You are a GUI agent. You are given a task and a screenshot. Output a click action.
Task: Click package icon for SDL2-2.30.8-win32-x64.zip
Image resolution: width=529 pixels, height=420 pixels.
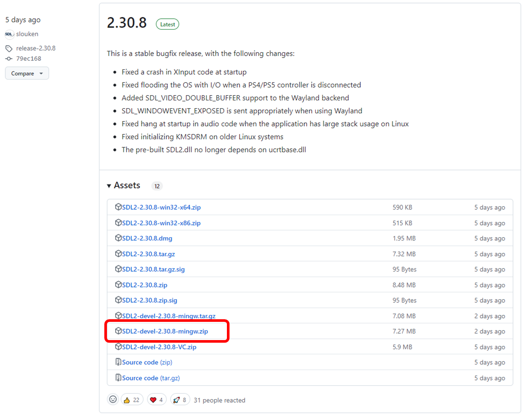(x=118, y=207)
